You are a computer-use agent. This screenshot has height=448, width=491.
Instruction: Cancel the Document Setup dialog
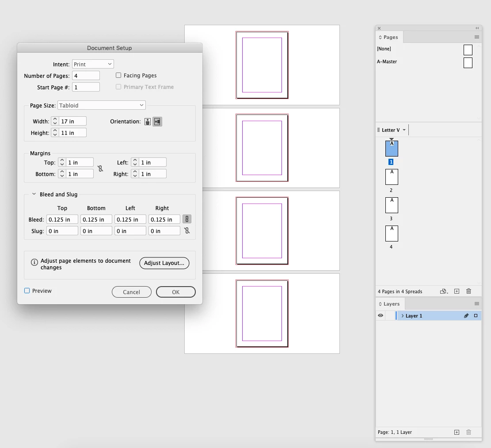[132, 292]
